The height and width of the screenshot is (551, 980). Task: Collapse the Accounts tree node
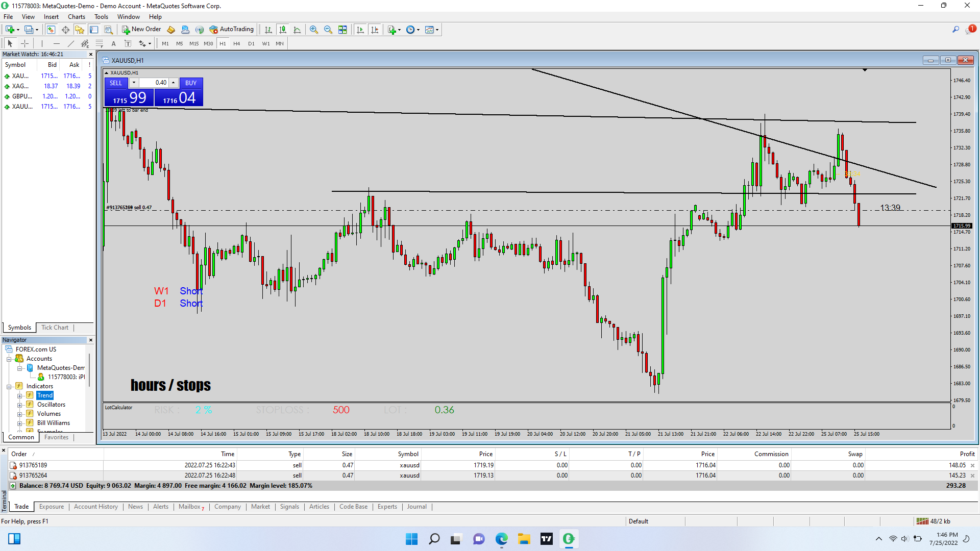point(9,359)
